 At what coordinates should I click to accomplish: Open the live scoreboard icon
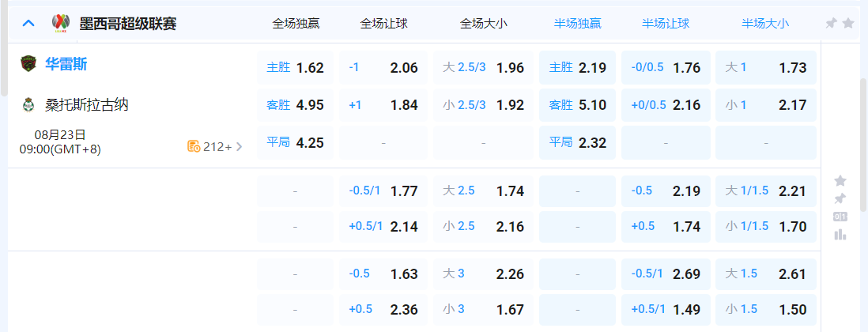840,217
